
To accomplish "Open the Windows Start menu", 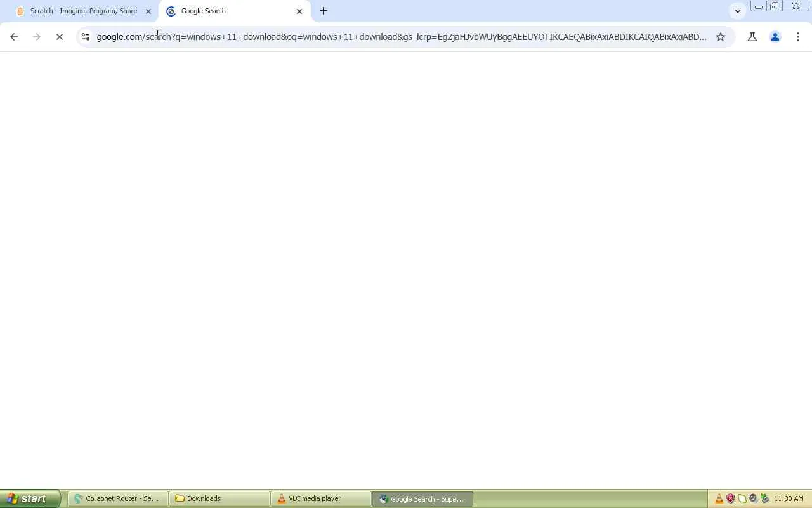I will [30, 498].
